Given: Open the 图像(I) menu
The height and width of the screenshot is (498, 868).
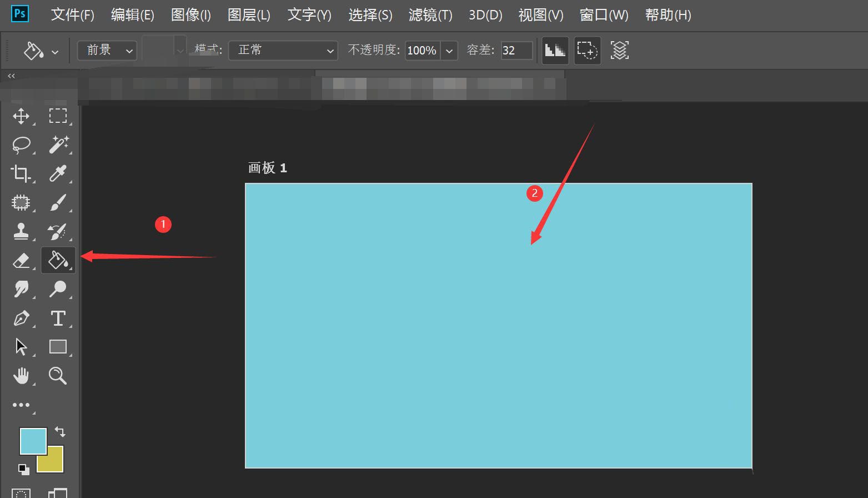Looking at the screenshot, I should 190,15.
